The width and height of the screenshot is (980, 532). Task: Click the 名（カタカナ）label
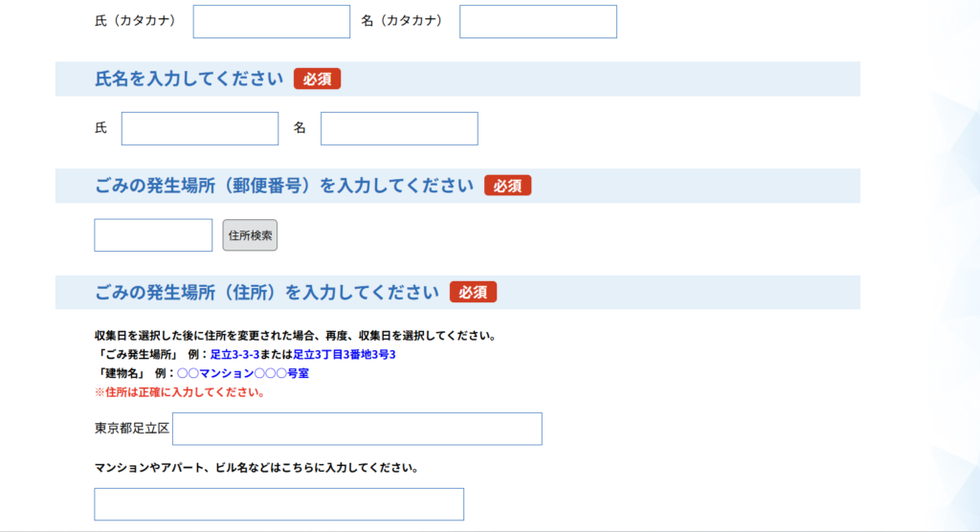[402, 21]
